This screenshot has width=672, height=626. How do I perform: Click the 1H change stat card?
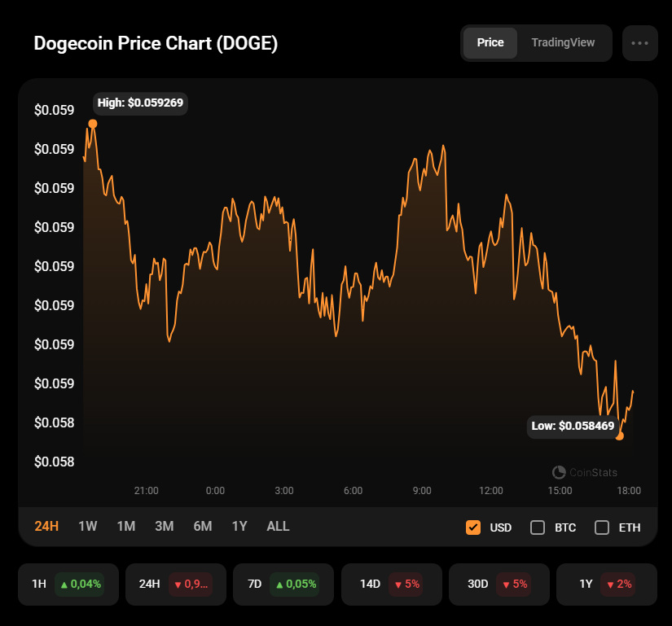(68, 584)
